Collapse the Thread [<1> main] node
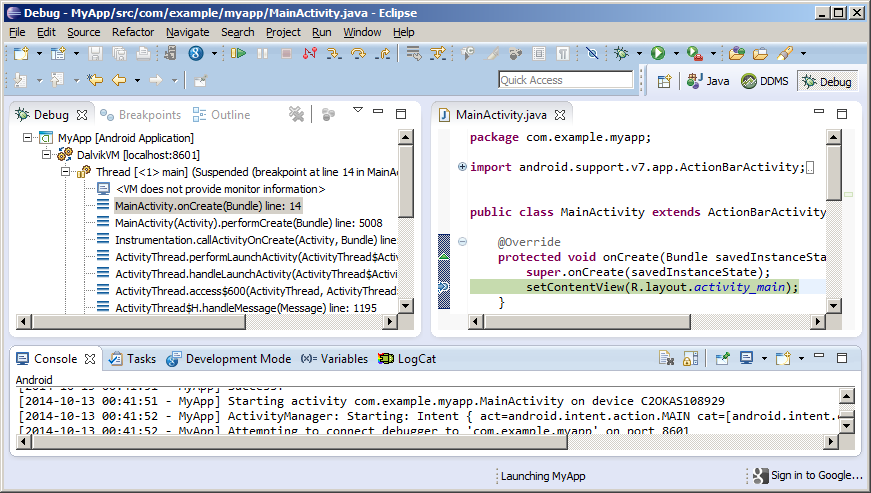Viewport: 871px width, 493px height. (x=66, y=172)
